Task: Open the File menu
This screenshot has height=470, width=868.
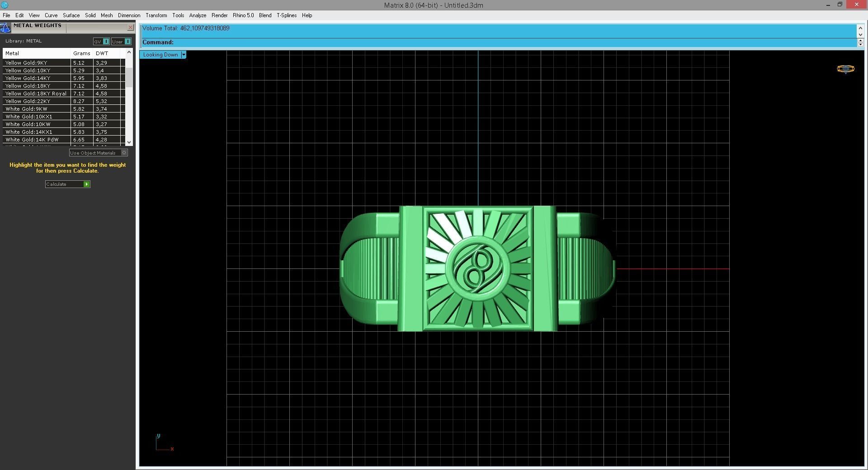Action: coord(6,15)
